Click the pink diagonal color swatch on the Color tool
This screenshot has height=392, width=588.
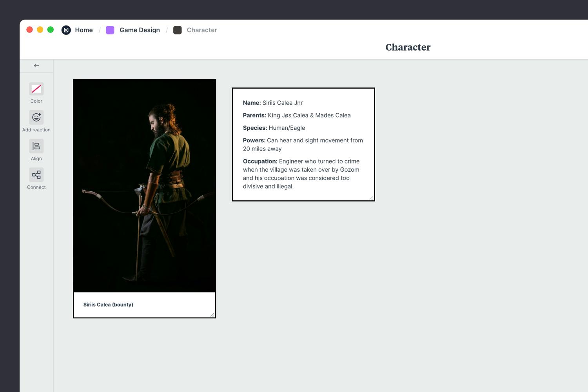coord(36,89)
